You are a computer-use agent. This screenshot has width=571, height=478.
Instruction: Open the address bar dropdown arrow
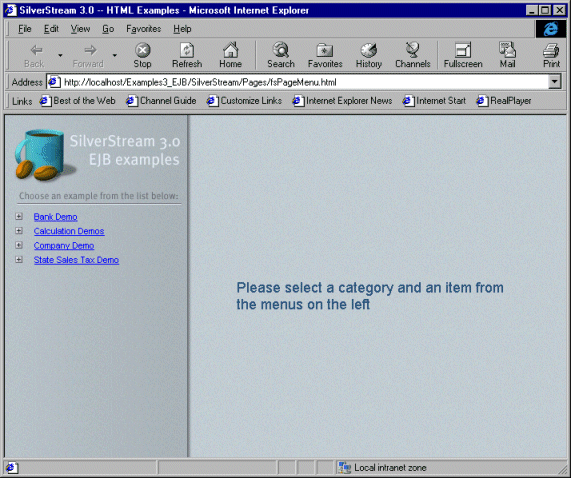pyautogui.click(x=554, y=82)
